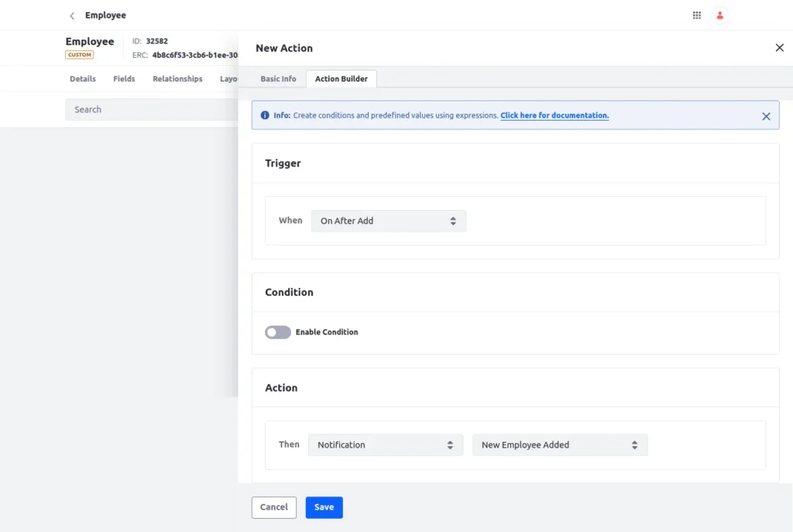Open the Relationships tab
Screen dimensions: 793x532
(177, 79)
